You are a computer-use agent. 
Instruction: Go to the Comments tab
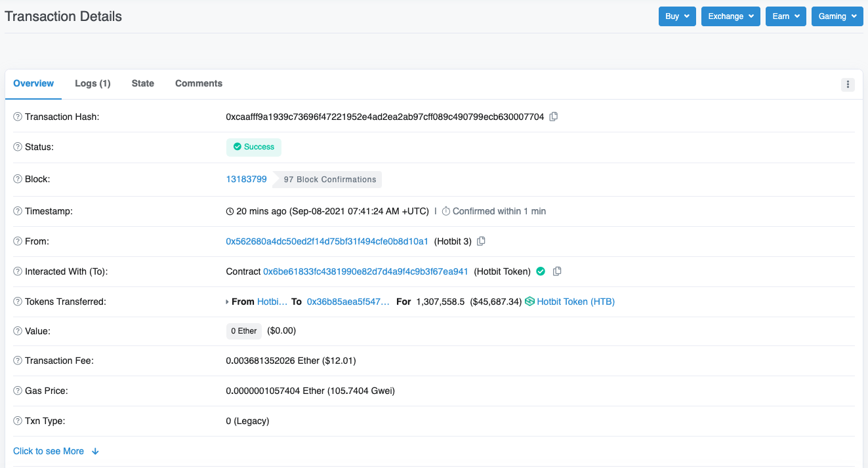(198, 83)
